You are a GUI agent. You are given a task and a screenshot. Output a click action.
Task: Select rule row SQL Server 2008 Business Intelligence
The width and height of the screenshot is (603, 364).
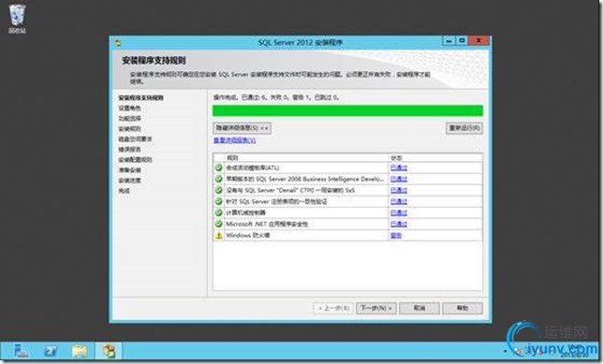(x=347, y=179)
